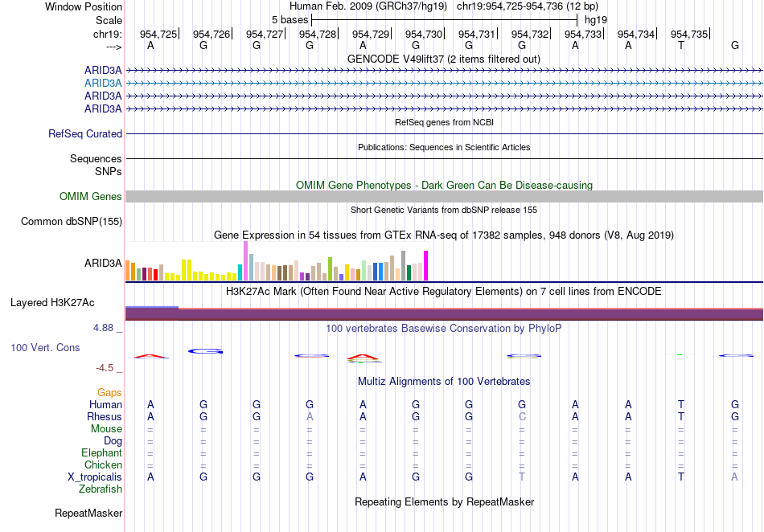
Task: Click the bright magenta last GTEx bar
Action: pyautogui.click(x=426, y=266)
